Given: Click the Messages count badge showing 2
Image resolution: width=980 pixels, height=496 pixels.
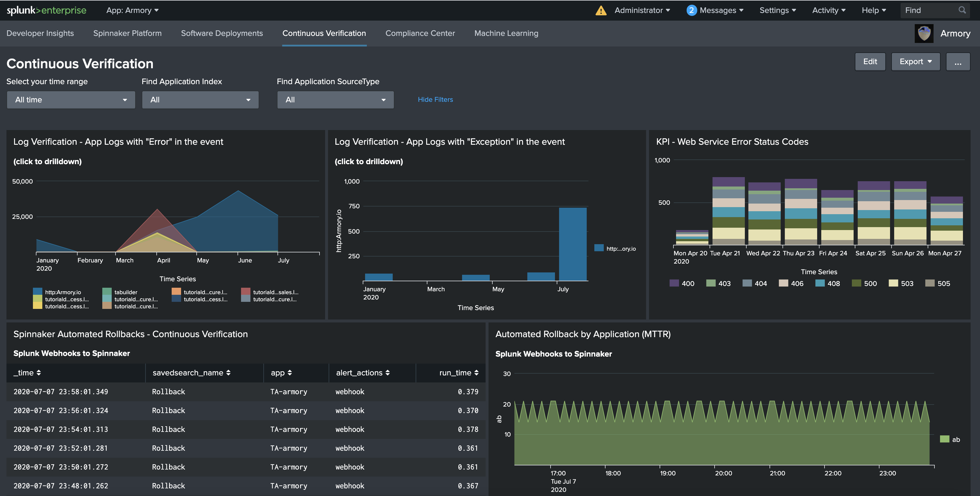Looking at the screenshot, I should click(x=691, y=10).
